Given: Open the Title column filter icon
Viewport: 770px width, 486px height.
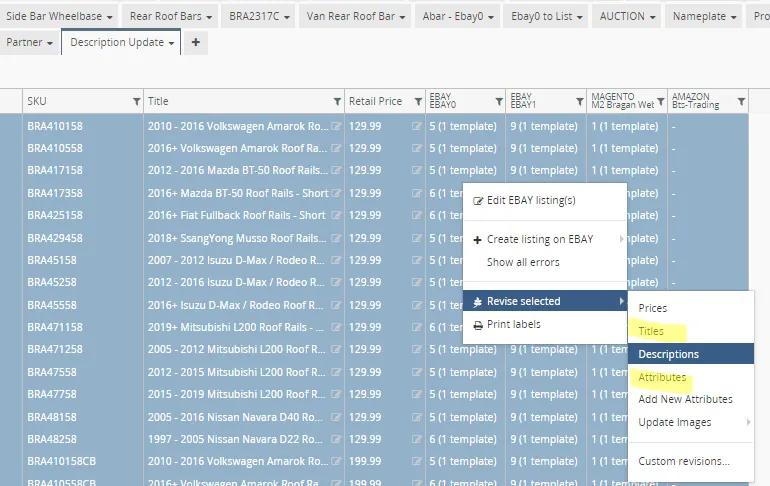Looking at the screenshot, I should 337,102.
